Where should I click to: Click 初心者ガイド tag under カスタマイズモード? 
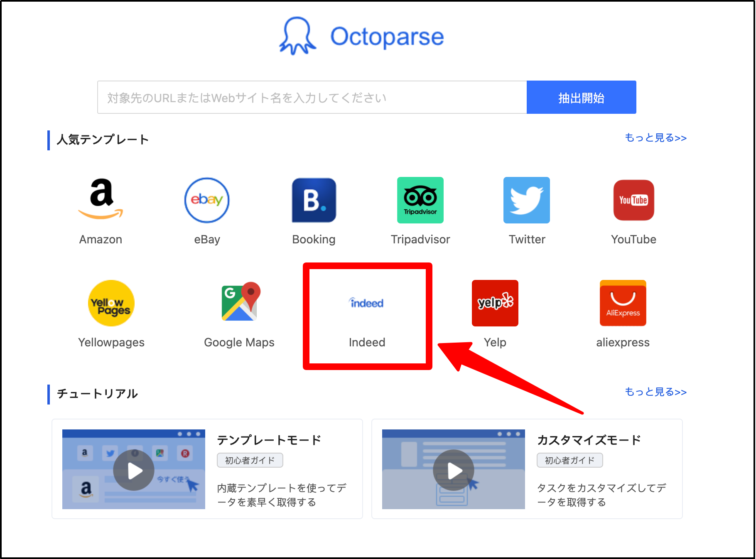[x=570, y=460]
